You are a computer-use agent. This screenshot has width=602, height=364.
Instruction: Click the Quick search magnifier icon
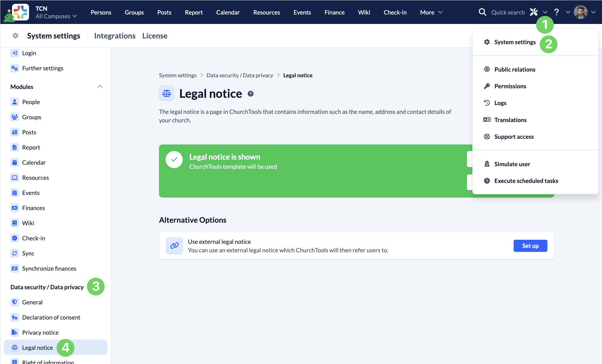[x=482, y=12]
